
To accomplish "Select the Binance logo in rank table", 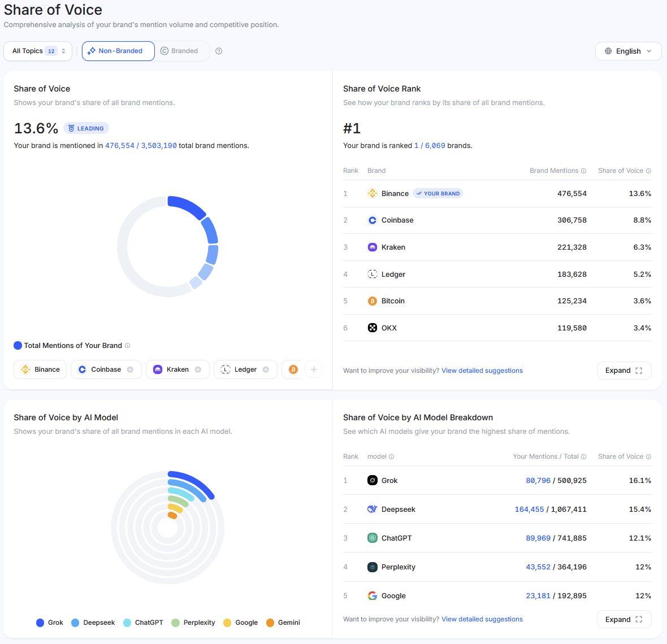I will pos(373,193).
